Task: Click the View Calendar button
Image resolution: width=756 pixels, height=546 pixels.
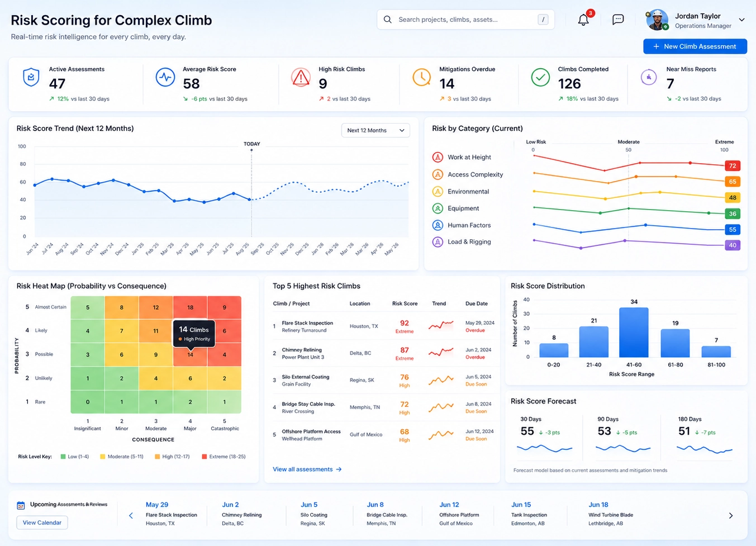Action: [x=42, y=523]
